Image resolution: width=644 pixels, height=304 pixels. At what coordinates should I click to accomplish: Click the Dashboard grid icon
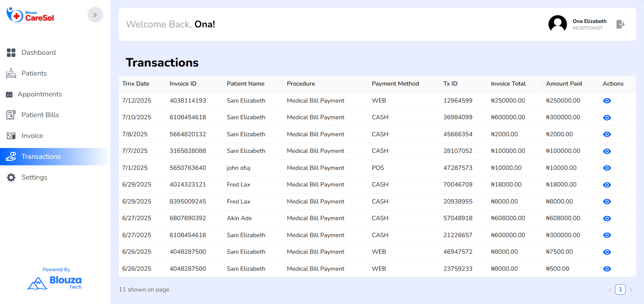point(11,53)
